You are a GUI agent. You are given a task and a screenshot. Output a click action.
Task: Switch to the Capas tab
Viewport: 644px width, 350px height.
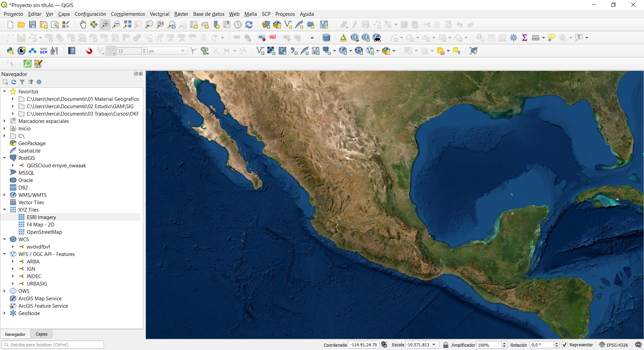[x=42, y=334]
